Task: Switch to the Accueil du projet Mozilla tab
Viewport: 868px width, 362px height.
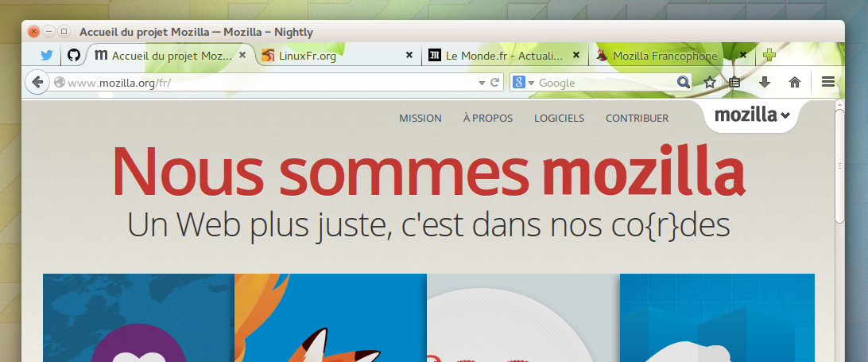Action: pyautogui.click(x=170, y=56)
